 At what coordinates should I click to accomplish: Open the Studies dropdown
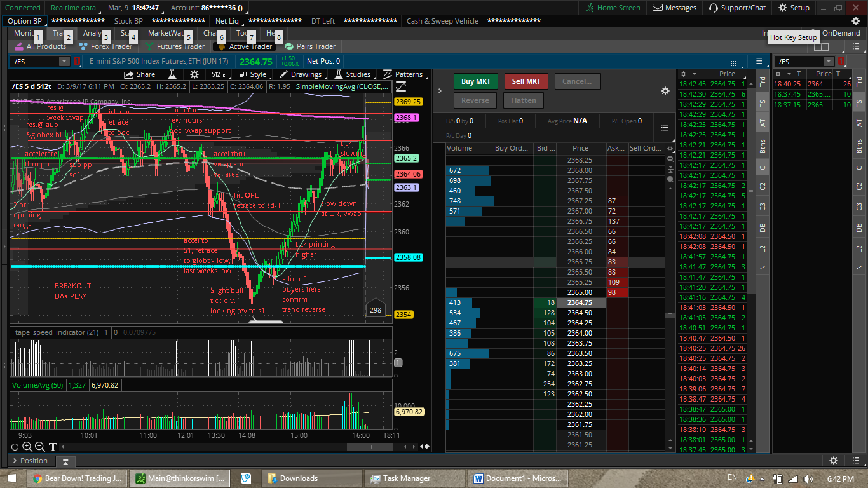click(353, 74)
